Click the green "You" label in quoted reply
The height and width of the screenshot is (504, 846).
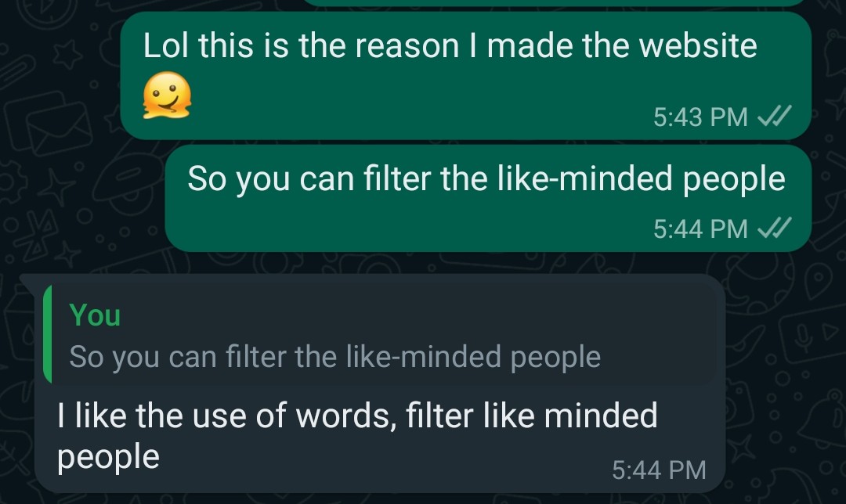point(95,315)
